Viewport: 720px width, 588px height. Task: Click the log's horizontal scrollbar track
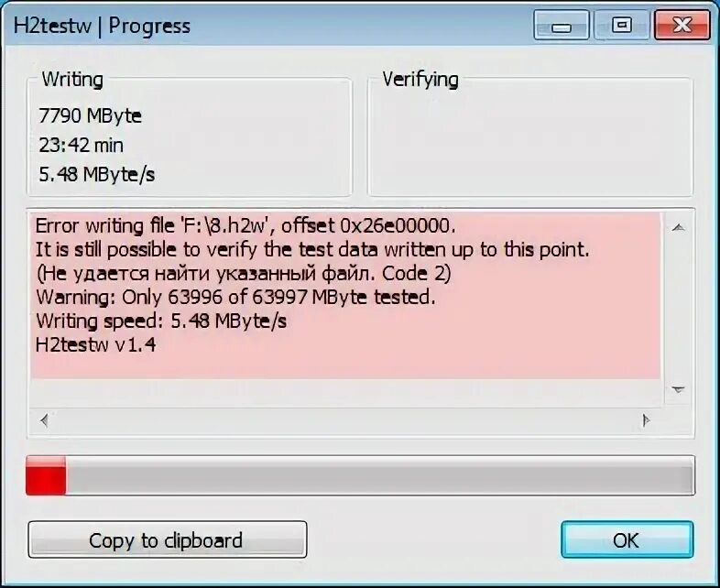tap(345, 420)
